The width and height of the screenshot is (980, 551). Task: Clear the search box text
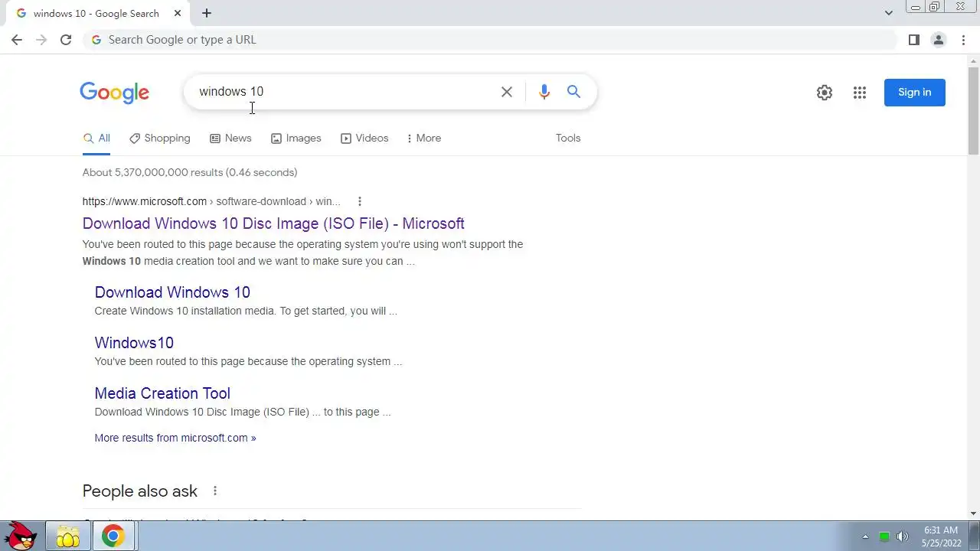507,92
